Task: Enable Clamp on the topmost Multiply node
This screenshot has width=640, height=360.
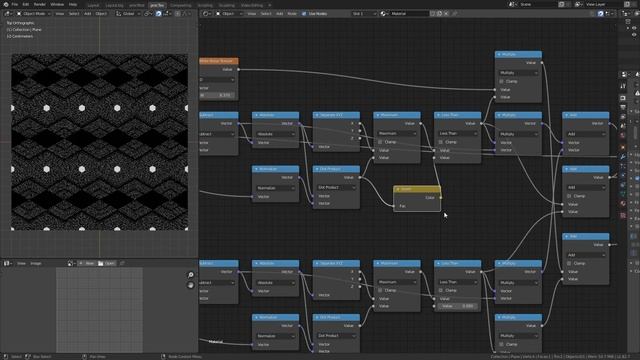Action: pos(502,81)
